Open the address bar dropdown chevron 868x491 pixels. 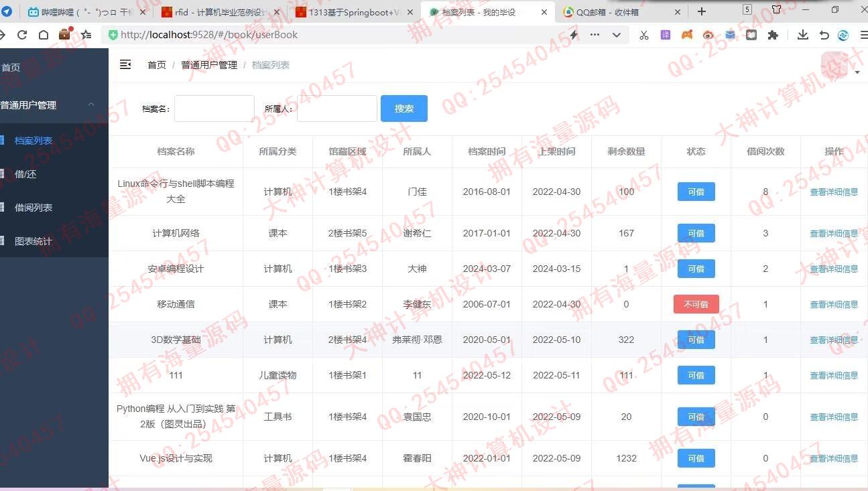(616, 35)
